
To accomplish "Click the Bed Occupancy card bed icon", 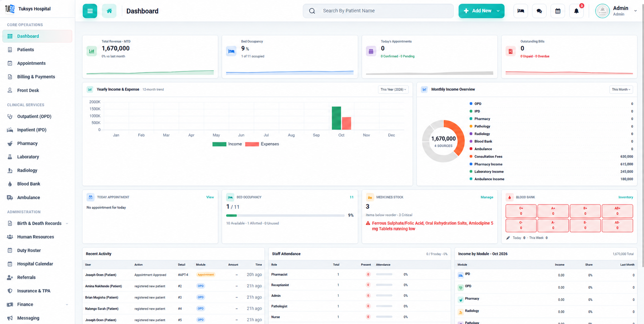I will coord(231,51).
